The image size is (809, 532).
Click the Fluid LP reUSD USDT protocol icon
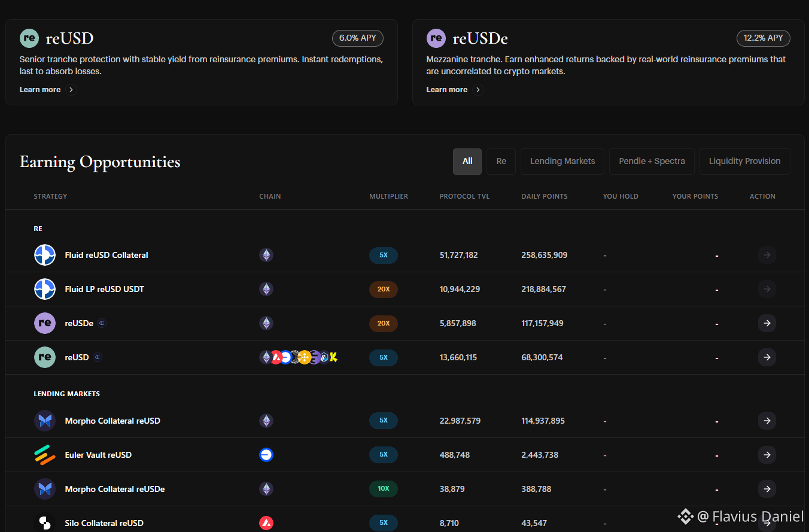click(x=45, y=289)
